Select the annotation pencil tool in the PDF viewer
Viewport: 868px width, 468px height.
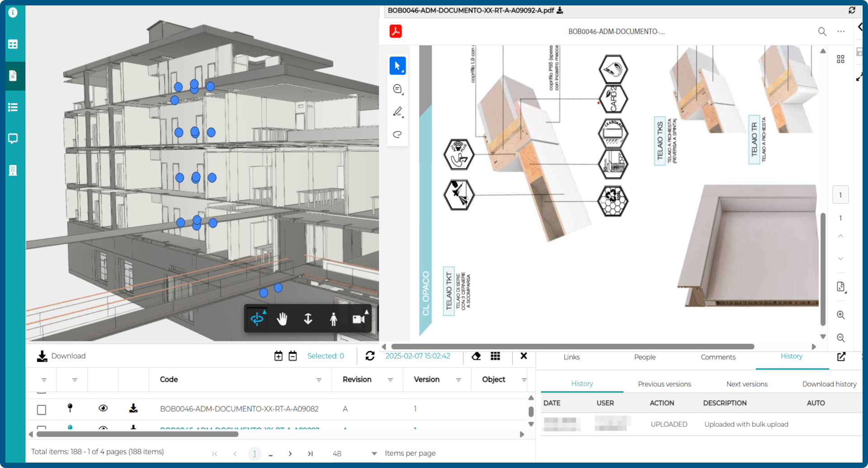click(397, 112)
